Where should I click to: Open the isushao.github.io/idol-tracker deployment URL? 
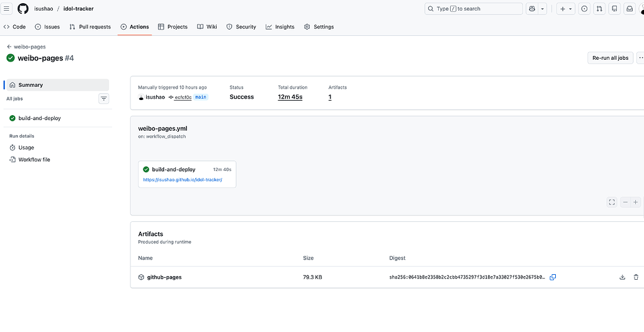[183, 180]
